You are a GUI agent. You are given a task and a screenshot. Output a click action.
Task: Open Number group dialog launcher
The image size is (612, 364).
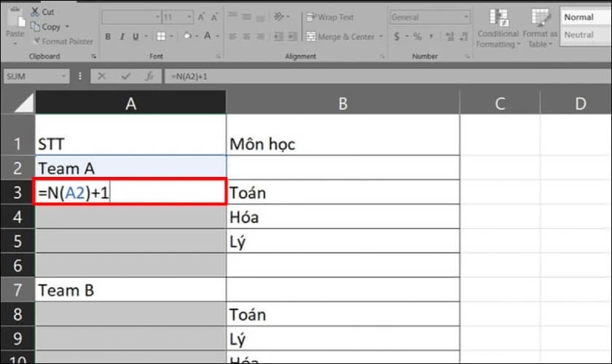tap(467, 56)
